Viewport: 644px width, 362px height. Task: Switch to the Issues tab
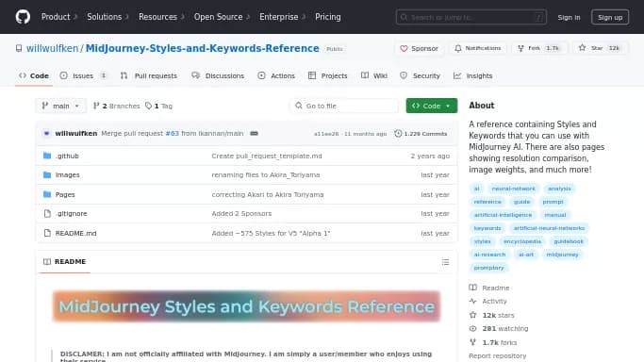(x=83, y=76)
